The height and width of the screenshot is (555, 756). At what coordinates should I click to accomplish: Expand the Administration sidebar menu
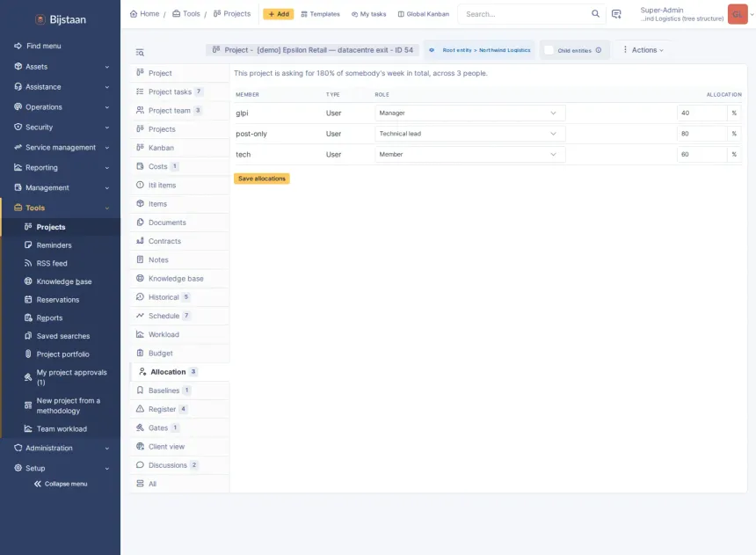(x=61, y=448)
